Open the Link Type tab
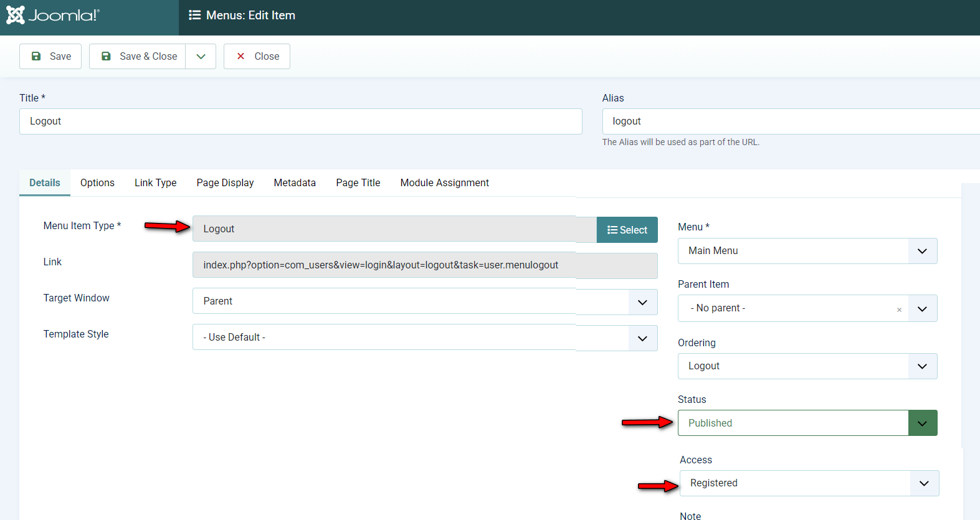 155,182
